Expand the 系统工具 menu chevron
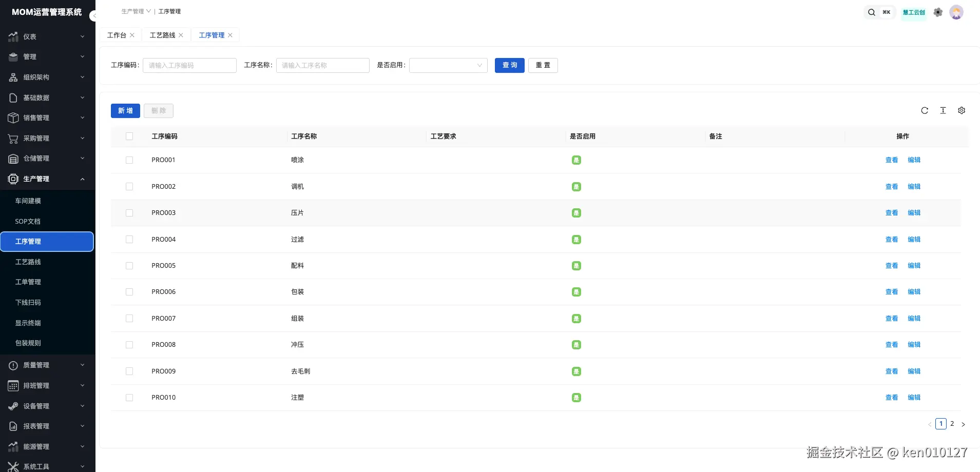The width and height of the screenshot is (980, 472). click(x=82, y=466)
